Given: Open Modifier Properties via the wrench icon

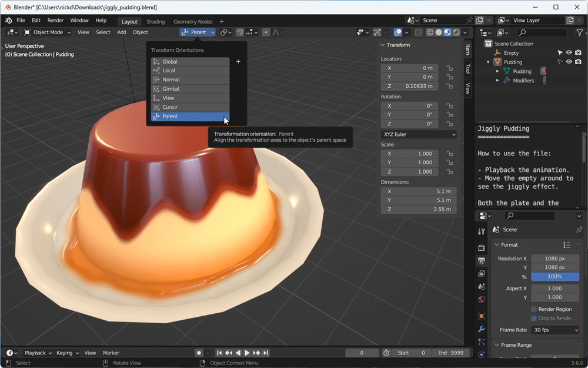Looking at the screenshot, I should pyautogui.click(x=482, y=329).
